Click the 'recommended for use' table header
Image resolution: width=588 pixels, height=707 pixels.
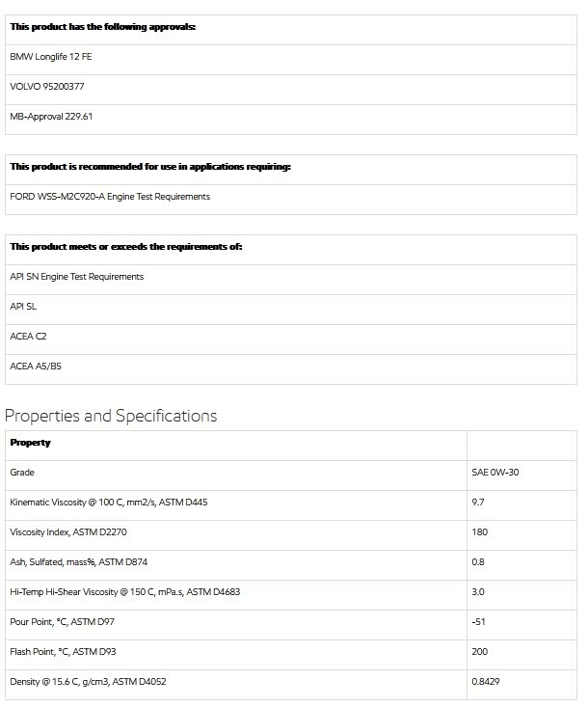click(x=150, y=167)
